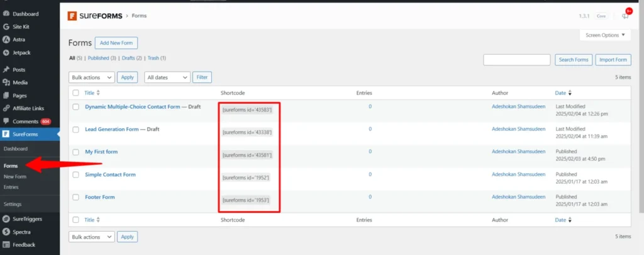644x255 pixels.
Task: Click the Comments bubble icon
Action: pyautogui.click(x=6, y=121)
